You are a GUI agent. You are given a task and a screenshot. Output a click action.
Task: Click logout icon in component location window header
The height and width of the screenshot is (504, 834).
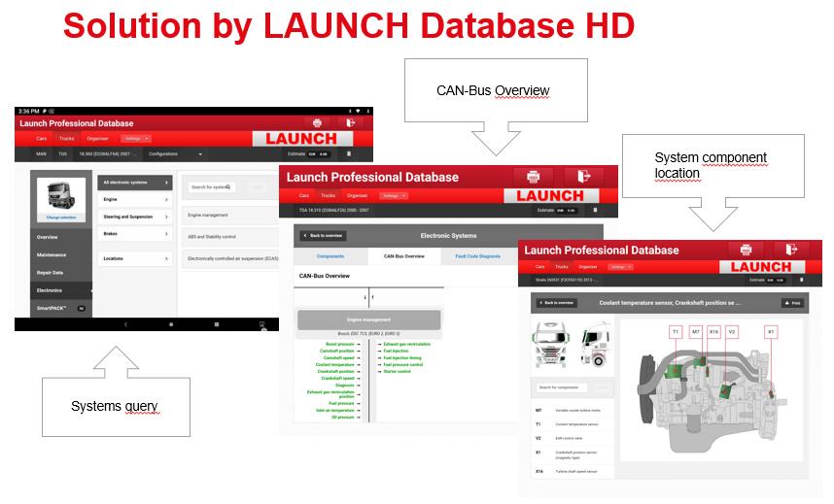point(791,250)
